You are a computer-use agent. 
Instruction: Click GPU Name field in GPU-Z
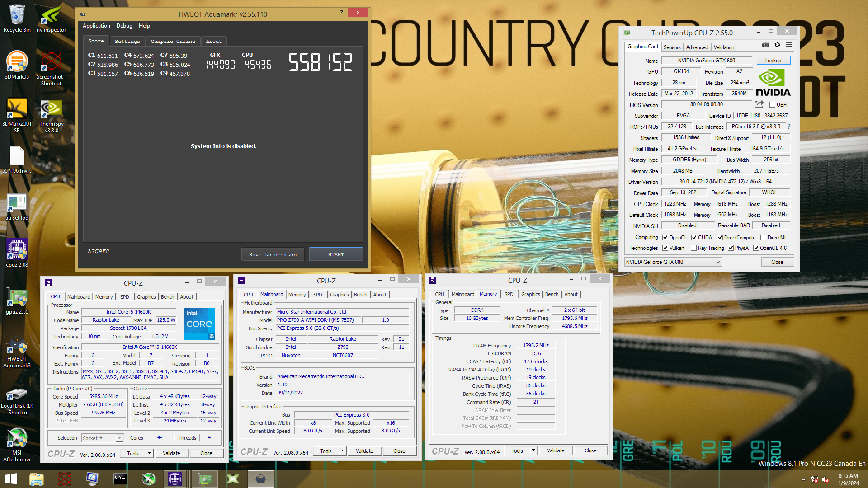(x=706, y=61)
